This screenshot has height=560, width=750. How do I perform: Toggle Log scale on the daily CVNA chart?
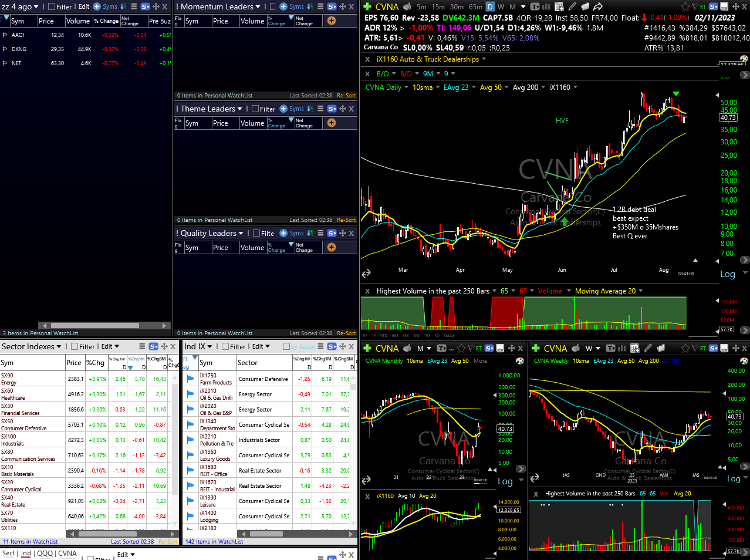click(x=727, y=274)
